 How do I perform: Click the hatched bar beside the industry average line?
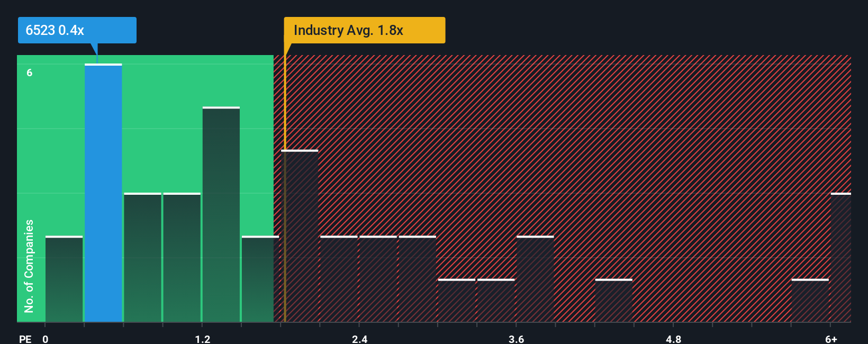tap(300, 236)
